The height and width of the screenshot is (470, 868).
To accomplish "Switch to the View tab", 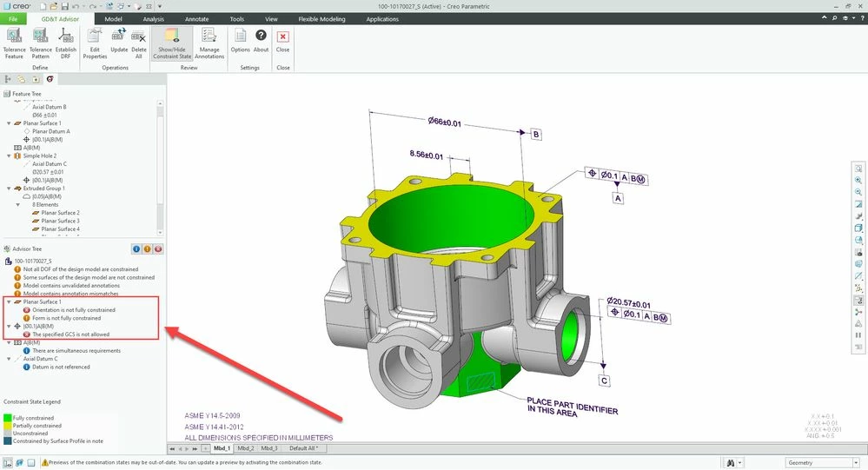I will tap(271, 19).
